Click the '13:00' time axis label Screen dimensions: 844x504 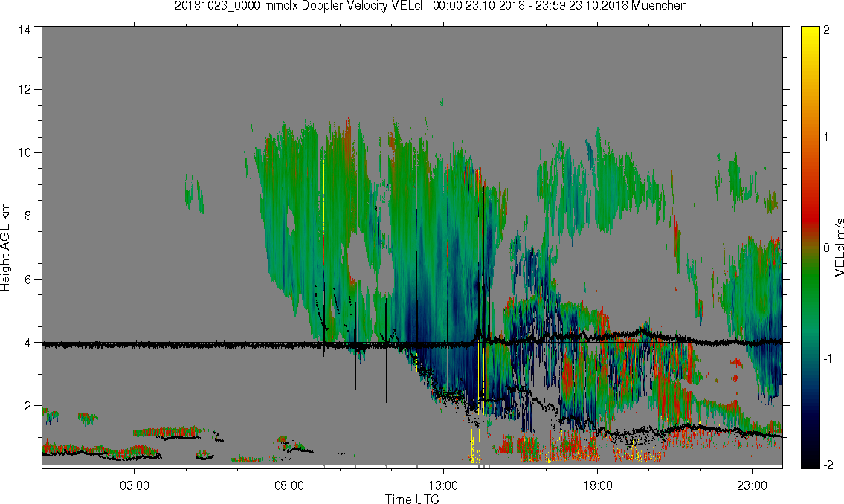pos(443,485)
